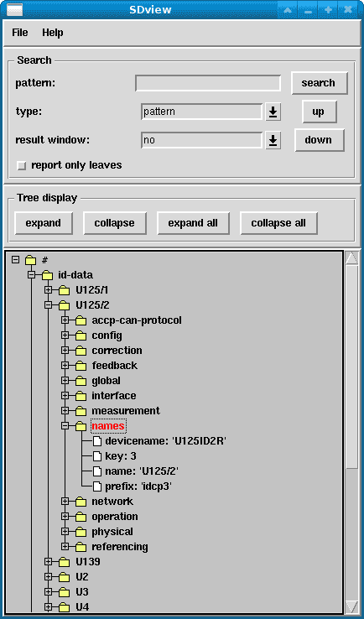Image resolution: width=364 pixels, height=619 pixels.
Task: Select devicename: 'U125ID2R' entry
Action: point(165,441)
